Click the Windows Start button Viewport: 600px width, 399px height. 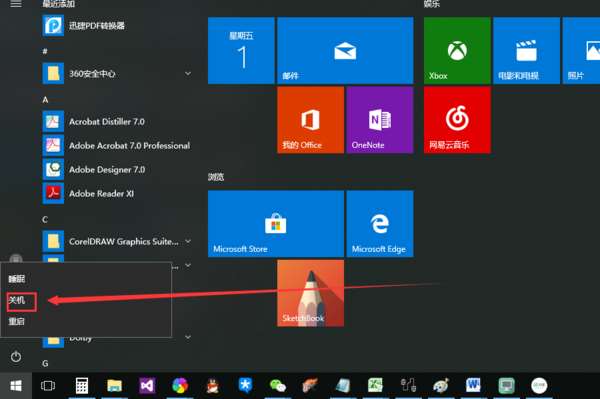point(16,386)
